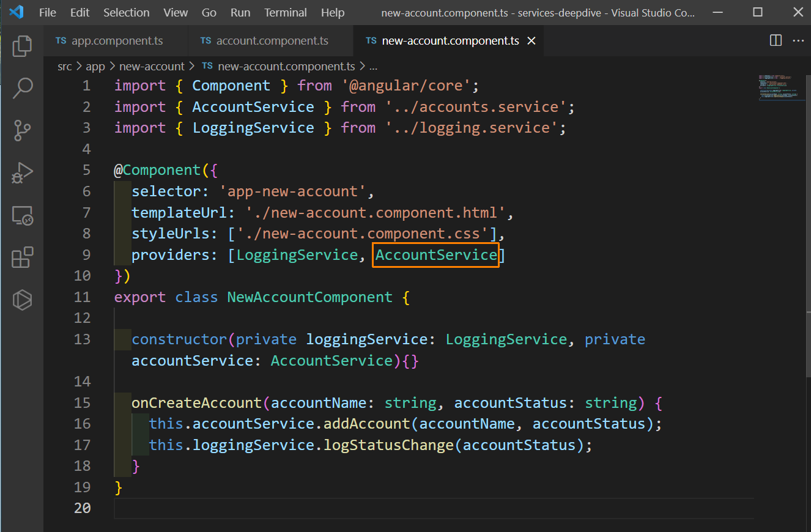Close the new-account.component.ts tab

pyautogui.click(x=531, y=40)
